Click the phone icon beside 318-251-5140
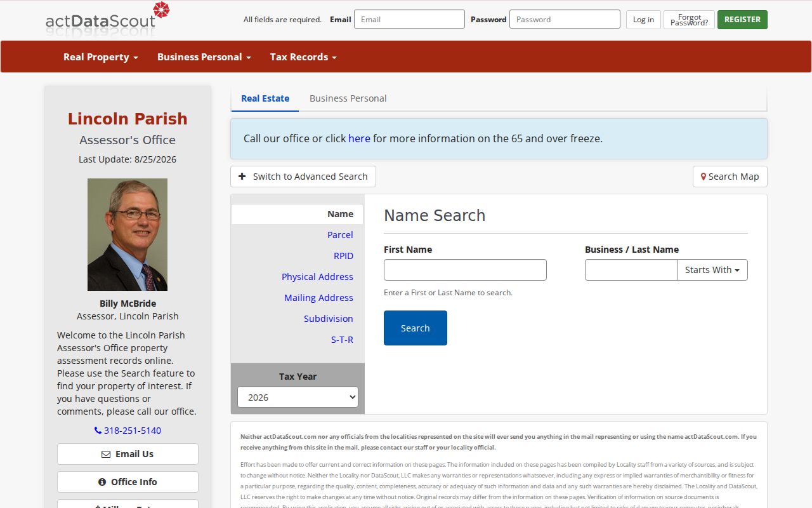This screenshot has width=812, height=508. (x=98, y=431)
